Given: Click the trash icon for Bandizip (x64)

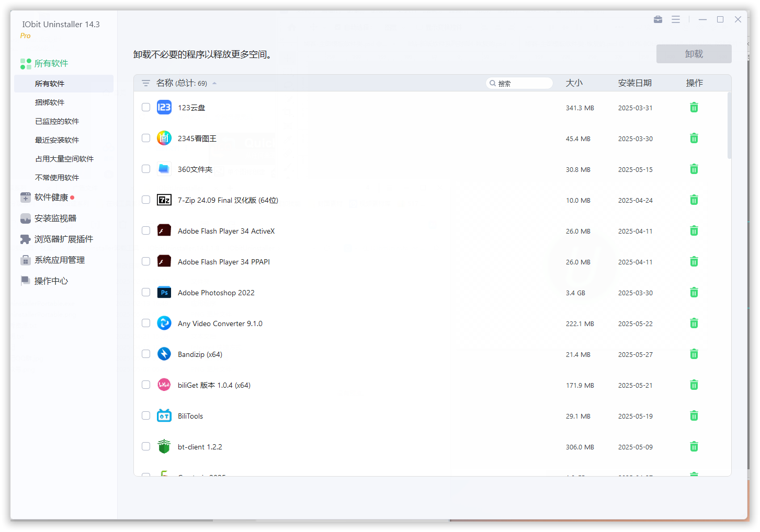Looking at the screenshot, I should tap(694, 354).
